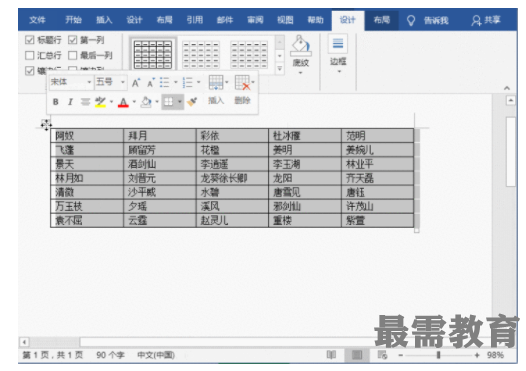Expand the table styles gallery more button
The height and width of the screenshot is (371, 526).
[x=280, y=69]
